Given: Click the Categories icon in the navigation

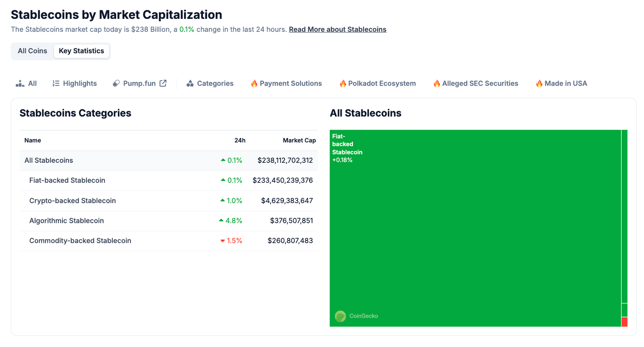Looking at the screenshot, I should [191, 83].
